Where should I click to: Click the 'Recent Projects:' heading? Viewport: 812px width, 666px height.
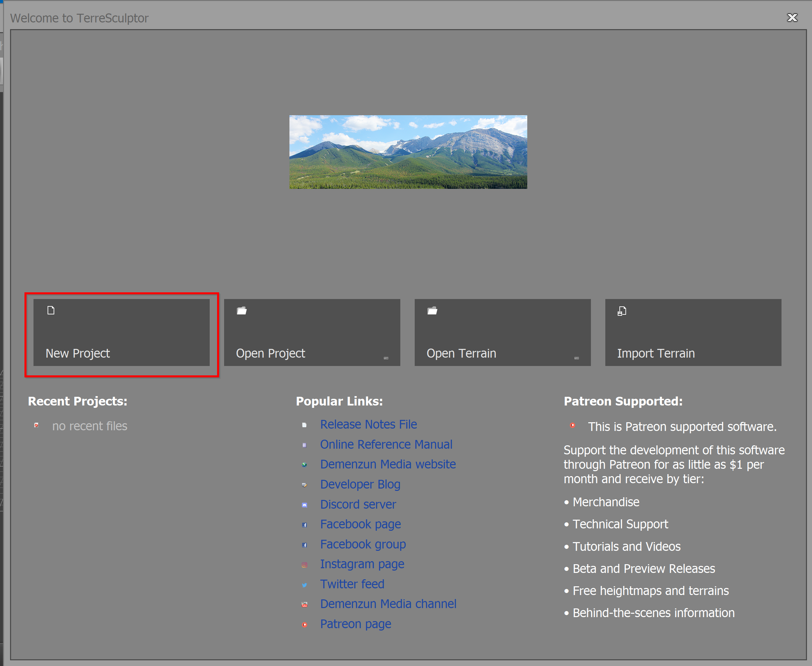(77, 401)
